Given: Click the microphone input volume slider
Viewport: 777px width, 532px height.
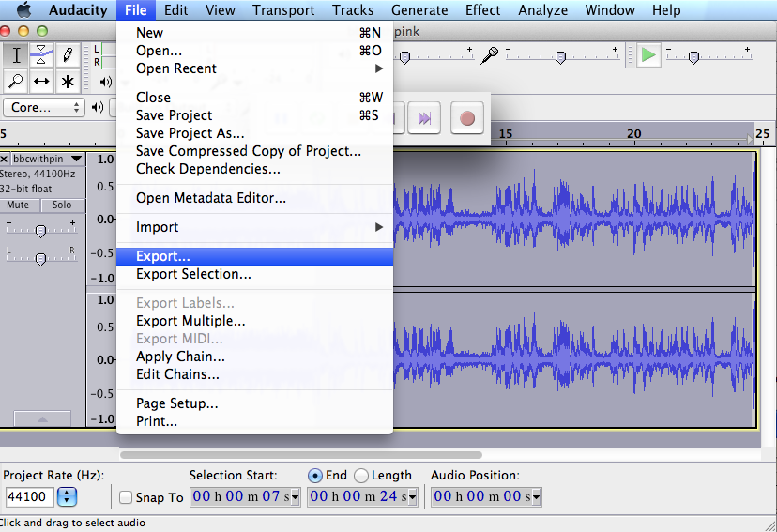Looking at the screenshot, I should [x=560, y=57].
